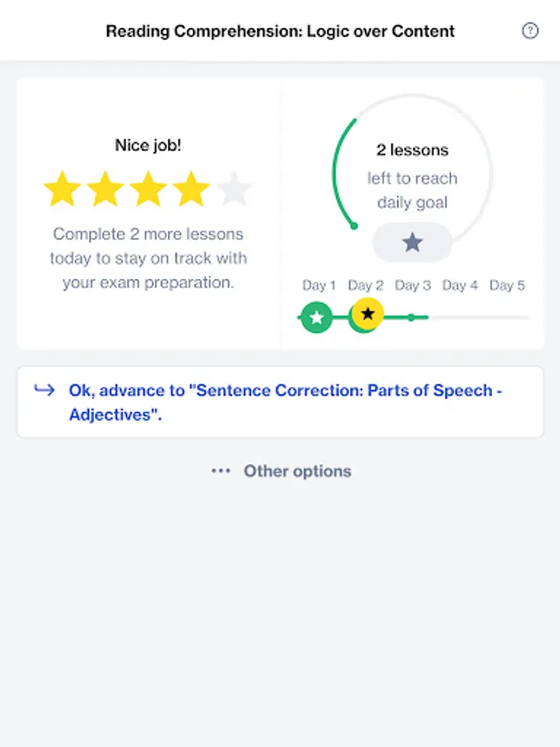Click the small Day 3 dot on the track
The width and height of the screenshot is (560, 747).
pos(411,317)
